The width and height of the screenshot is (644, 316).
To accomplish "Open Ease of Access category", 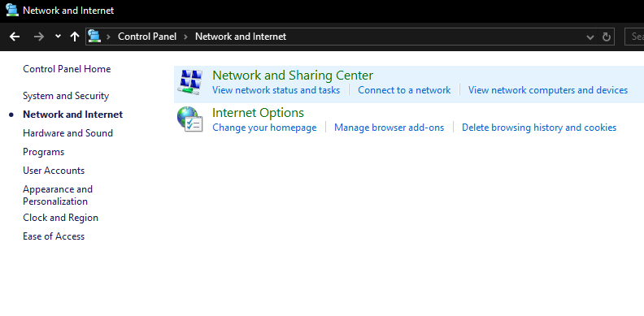I will pos(54,236).
